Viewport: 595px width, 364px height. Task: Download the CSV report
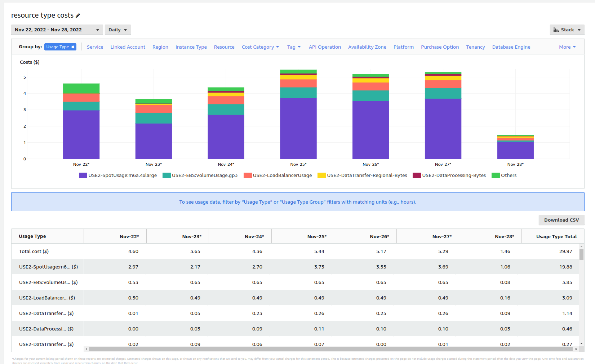click(x=561, y=220)
